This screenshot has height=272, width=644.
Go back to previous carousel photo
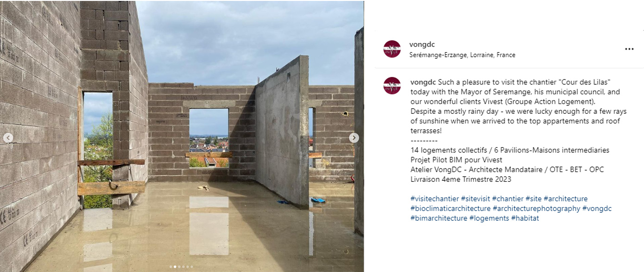(x=8, y=138)
